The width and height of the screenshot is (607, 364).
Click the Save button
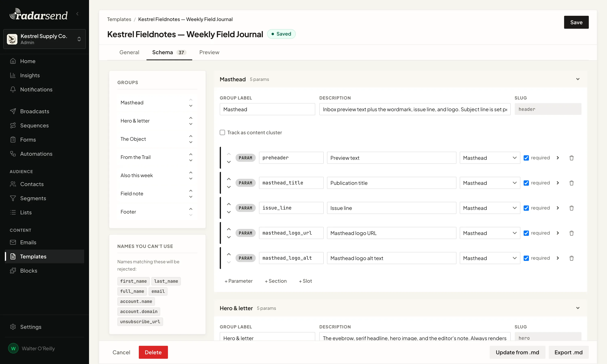pyautogui.click(x=576, y=22)
